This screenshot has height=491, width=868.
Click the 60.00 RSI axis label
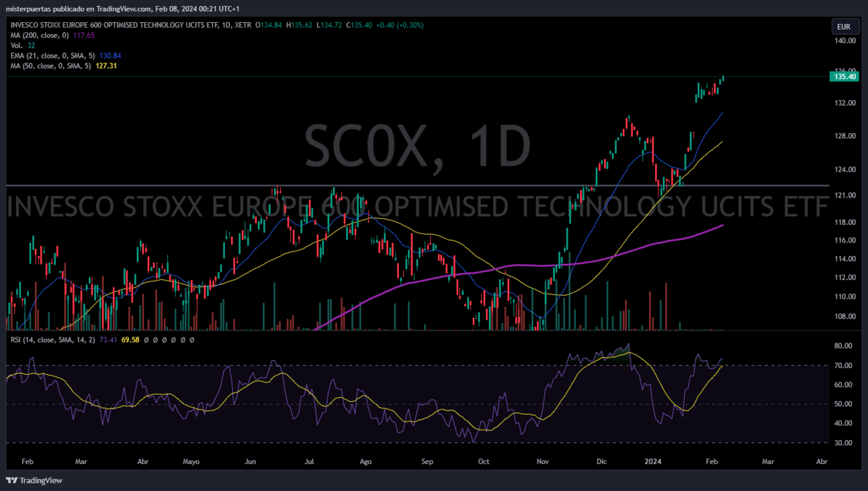(x=843, y=385)
